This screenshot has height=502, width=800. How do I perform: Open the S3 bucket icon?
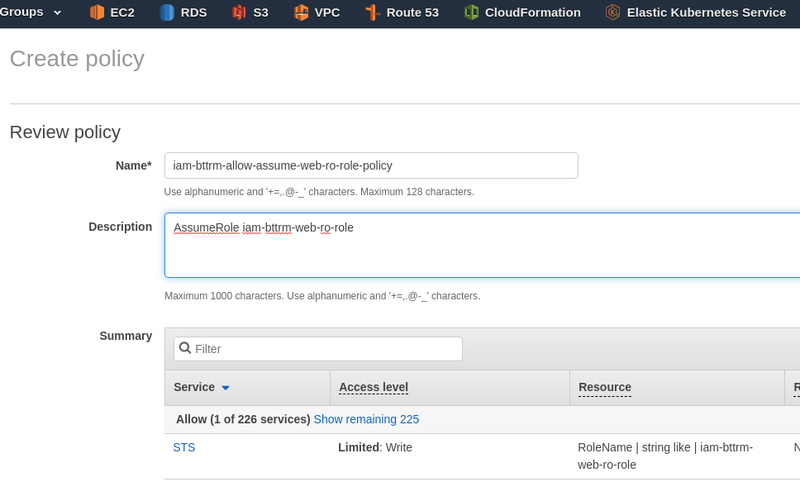239,12
